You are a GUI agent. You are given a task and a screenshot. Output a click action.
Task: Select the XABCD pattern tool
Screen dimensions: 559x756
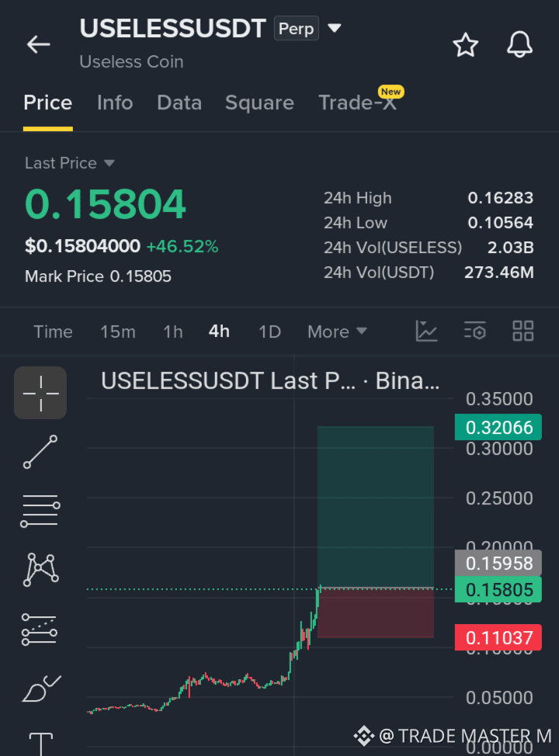(40, 570)
